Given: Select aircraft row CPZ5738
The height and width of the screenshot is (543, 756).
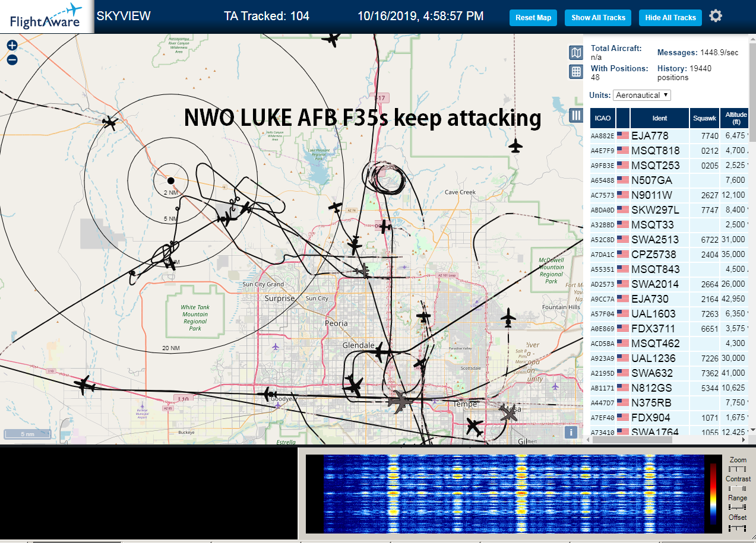Looking at the screenshot, I should coord(669,255).
